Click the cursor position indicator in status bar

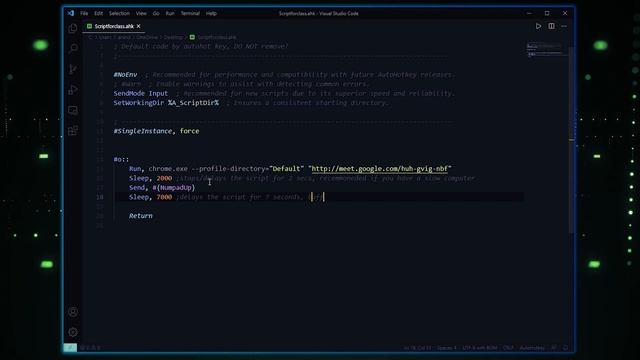(x=418, y=348)
